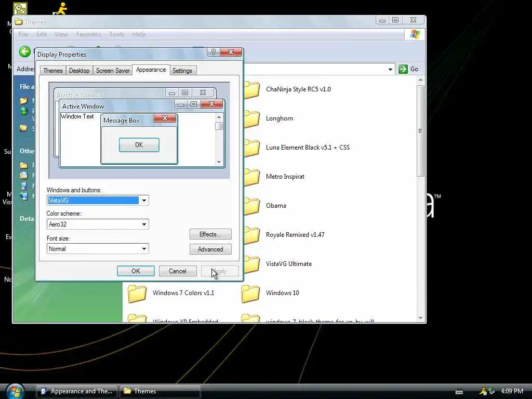Click the Cancel button
This screenshot has height=399, width=532.
click(178, 271)
